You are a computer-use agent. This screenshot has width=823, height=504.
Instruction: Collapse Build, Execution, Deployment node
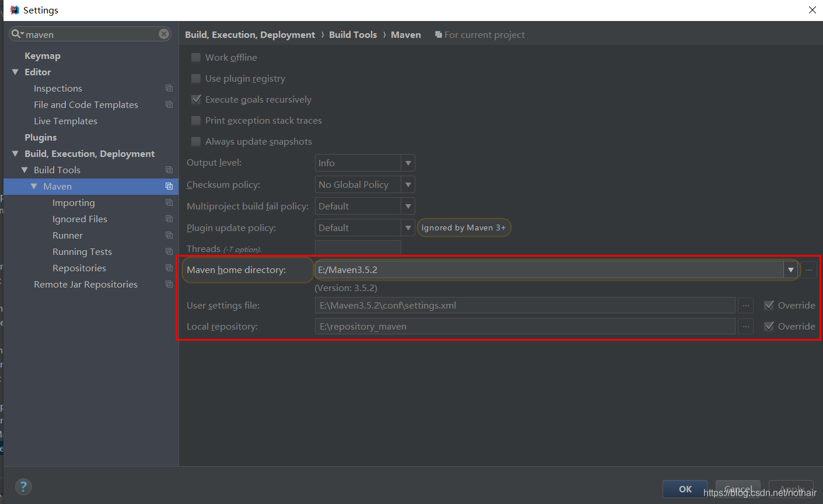pos(15,153)
